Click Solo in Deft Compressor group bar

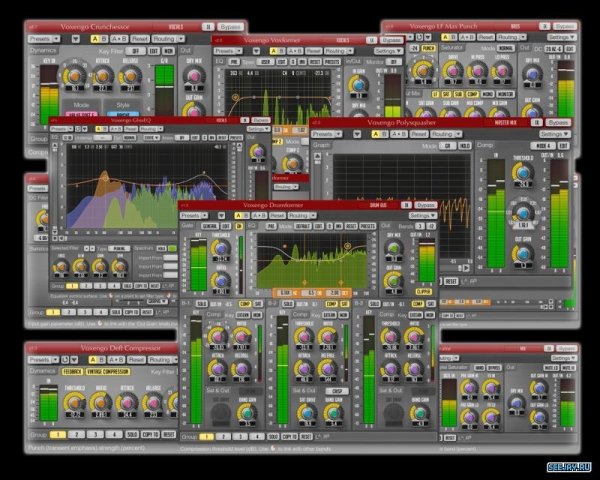(x=132, y=434)
